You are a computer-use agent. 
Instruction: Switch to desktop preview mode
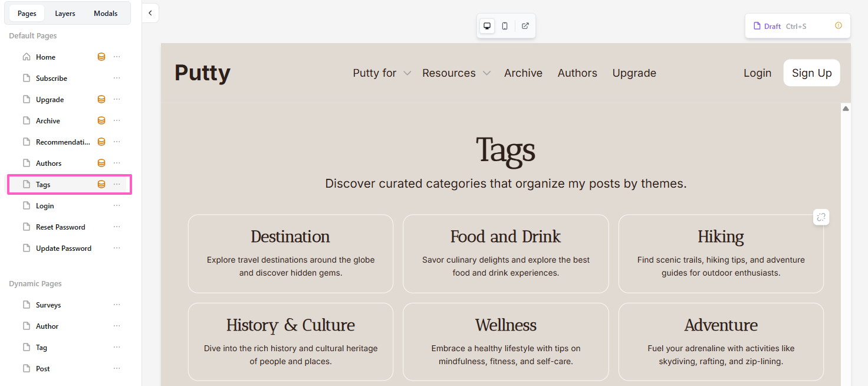(487, 26)
